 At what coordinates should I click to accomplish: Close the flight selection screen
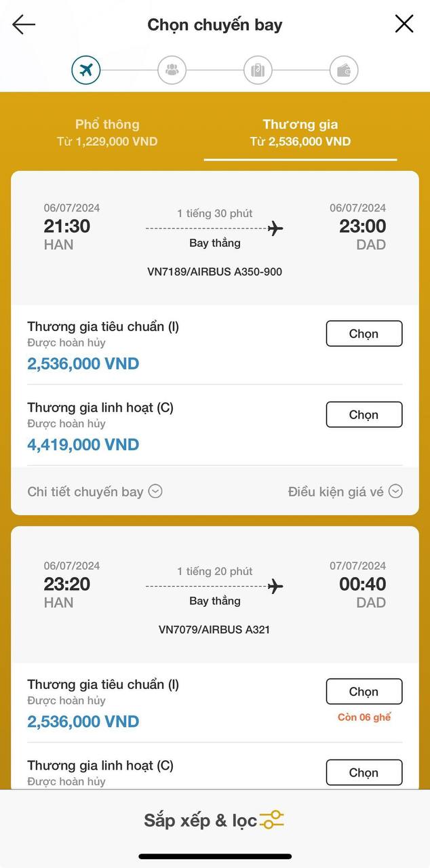[404, 23]
